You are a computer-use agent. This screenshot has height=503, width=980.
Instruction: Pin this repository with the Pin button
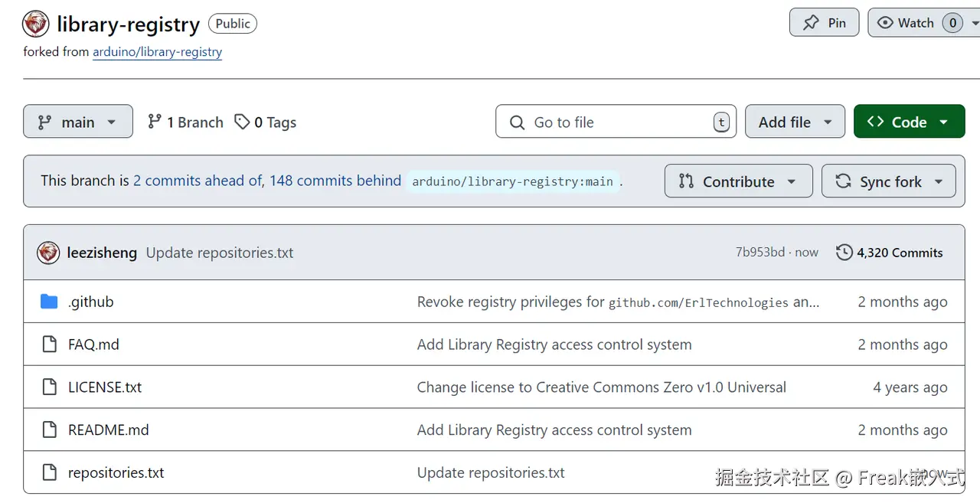pos(824,23)
